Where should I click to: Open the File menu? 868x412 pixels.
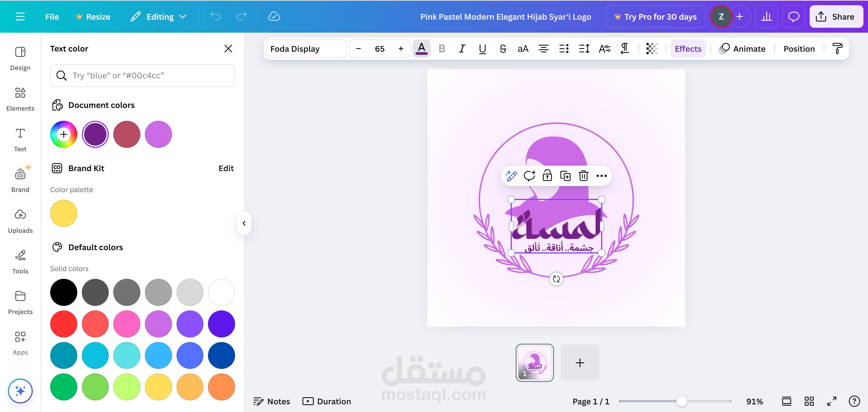coord(52,16)
